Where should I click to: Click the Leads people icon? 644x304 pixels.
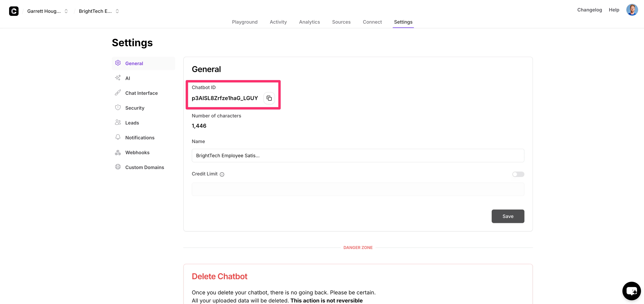coord(118,122)
